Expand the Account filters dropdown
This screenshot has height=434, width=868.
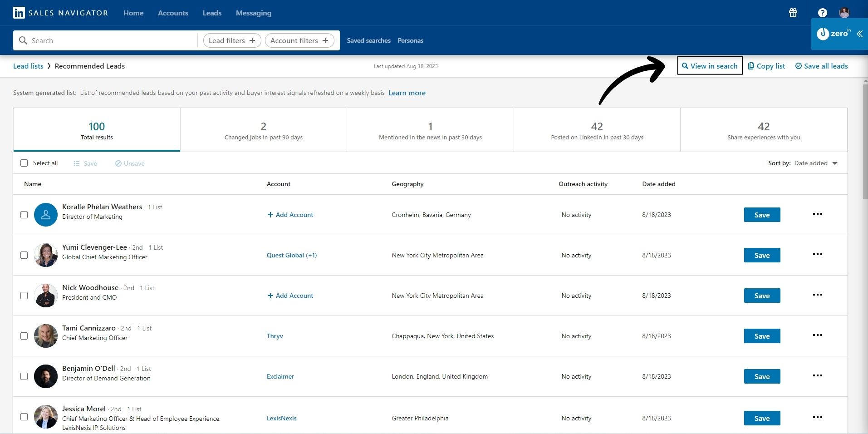tap(299, 40)
